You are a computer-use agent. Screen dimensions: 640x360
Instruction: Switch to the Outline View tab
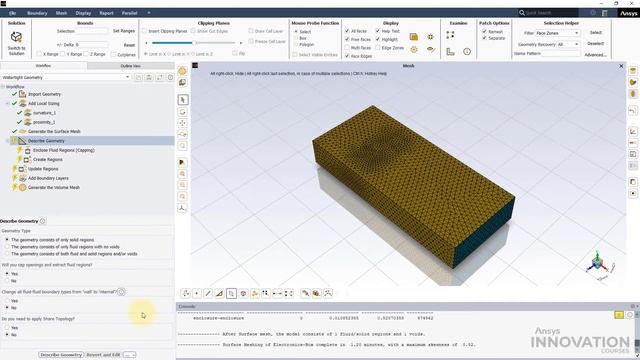[131, 66]
